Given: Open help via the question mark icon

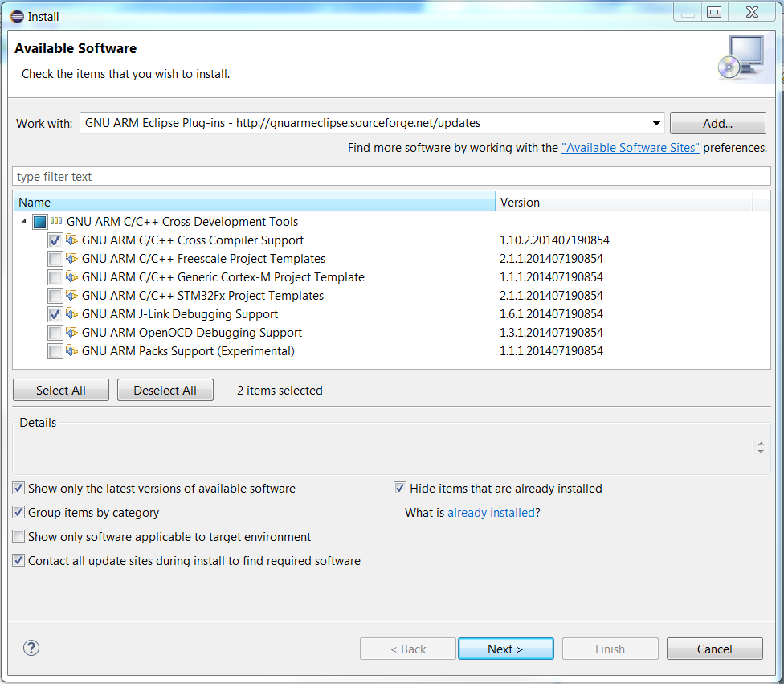Looking at the screenshot, I should [x=31, y=648].
